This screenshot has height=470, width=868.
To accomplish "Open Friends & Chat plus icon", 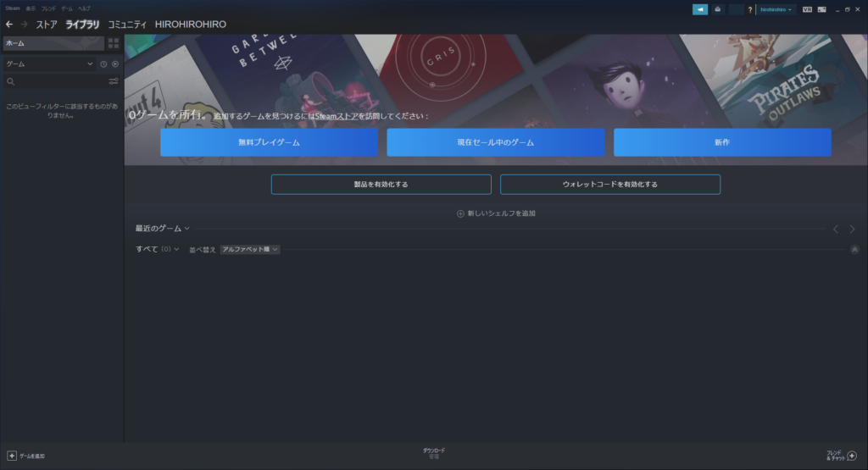I will (x=852, y=456).
